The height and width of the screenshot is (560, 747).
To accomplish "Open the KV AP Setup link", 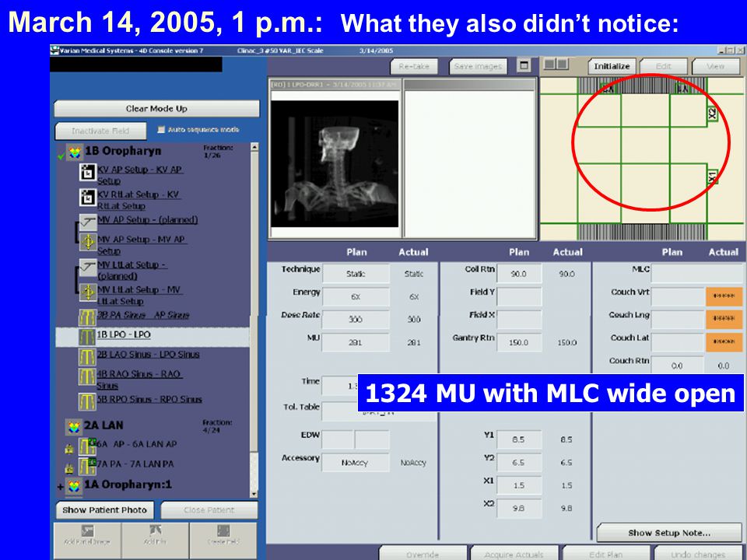I will 140,175.
